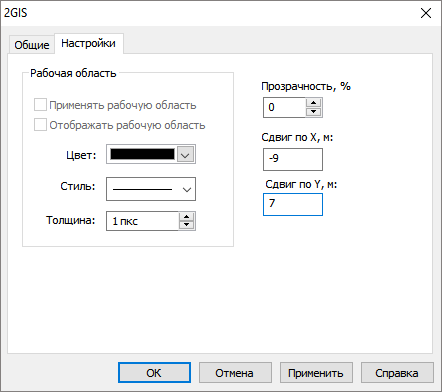442x392 pixels.
Task: Confirm with the OK button
Action: (154, 373)
